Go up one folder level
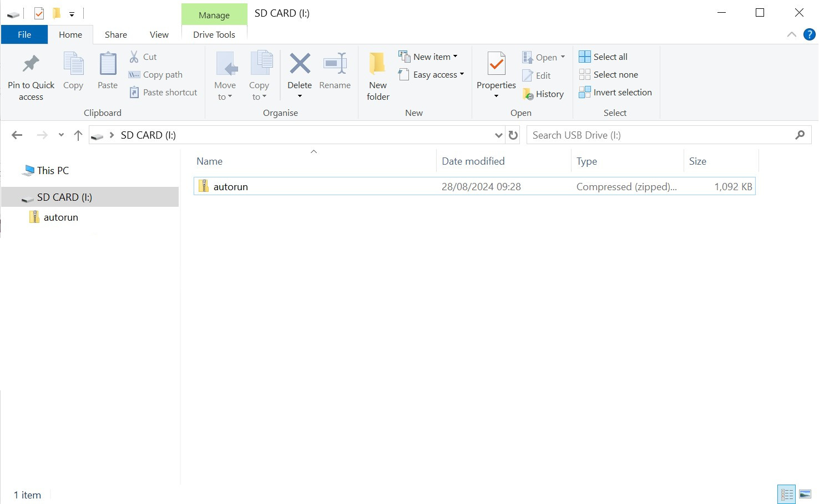The image size is (819, 504). click(78, 135)
